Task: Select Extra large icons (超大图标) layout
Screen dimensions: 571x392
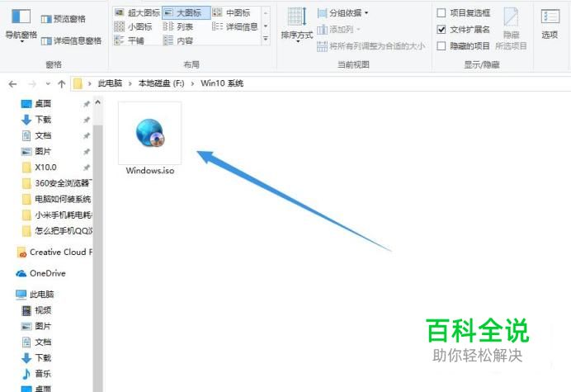Action: tap(137, 12)
